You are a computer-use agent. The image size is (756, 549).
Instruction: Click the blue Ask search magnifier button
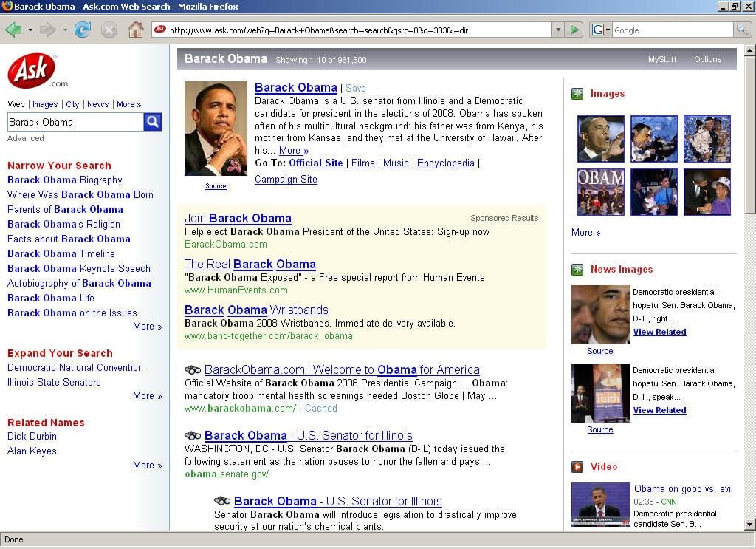click(x=152, y=122)
